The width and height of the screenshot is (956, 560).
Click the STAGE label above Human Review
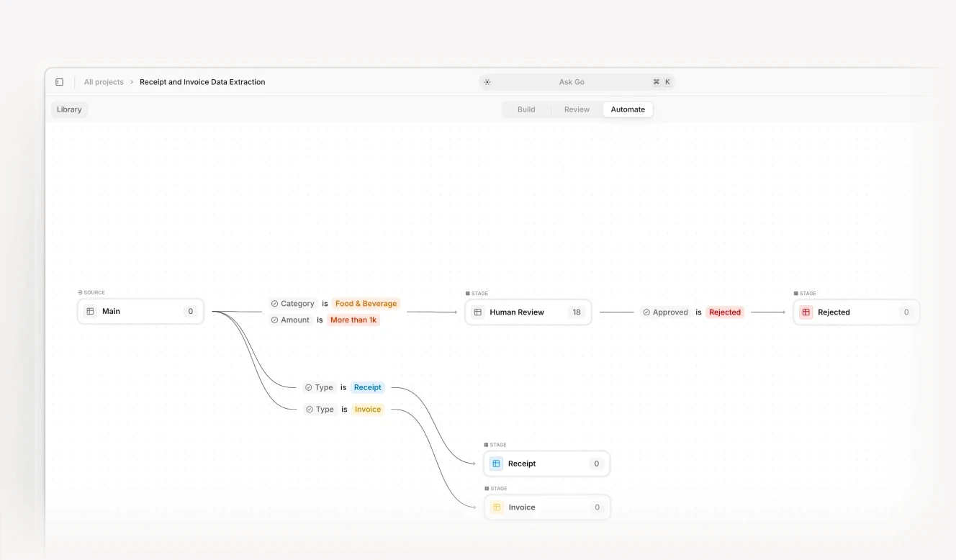477,293
